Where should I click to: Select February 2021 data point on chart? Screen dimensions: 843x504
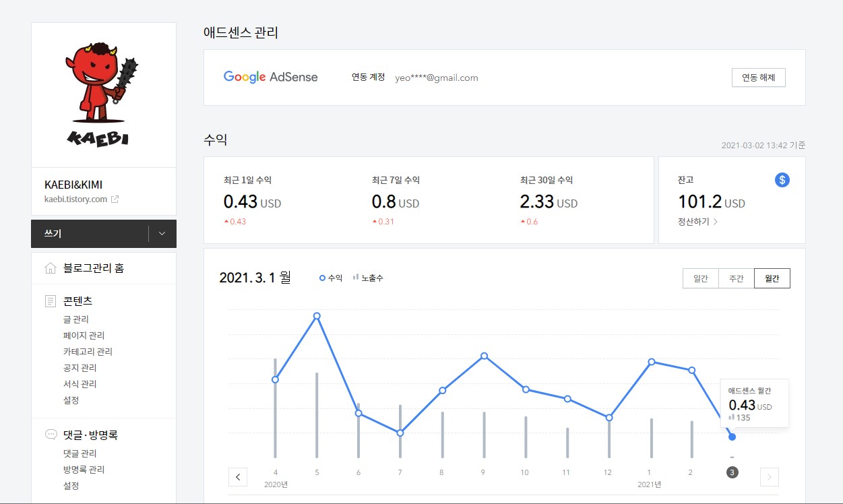(691, 370)
